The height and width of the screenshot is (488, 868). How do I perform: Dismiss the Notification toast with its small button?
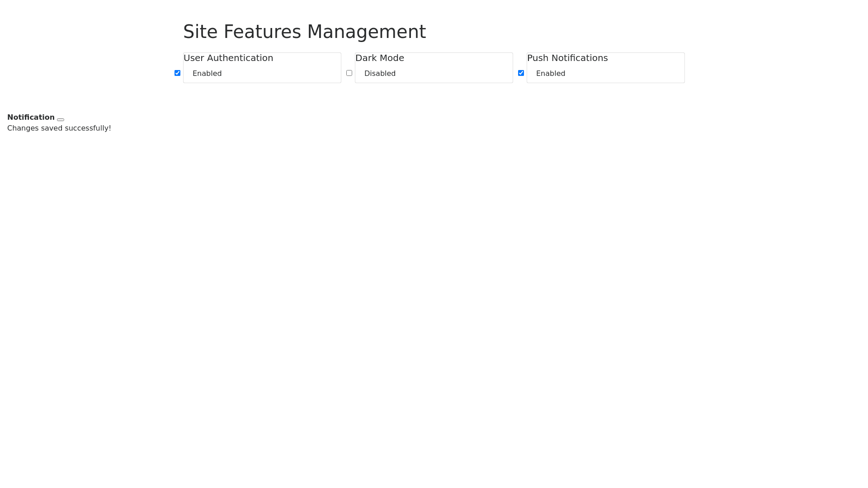click(x=61, y=119)
